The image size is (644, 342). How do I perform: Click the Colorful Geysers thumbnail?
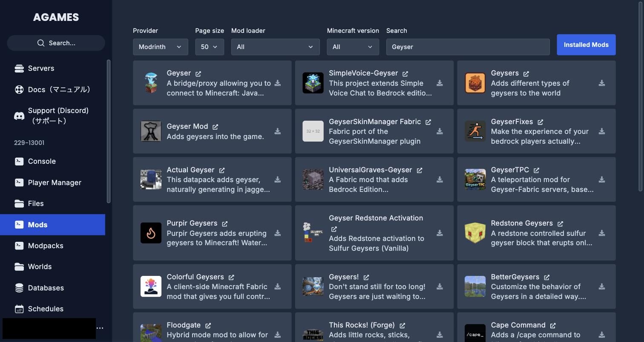pyautogui.click(x=151, y=286)
